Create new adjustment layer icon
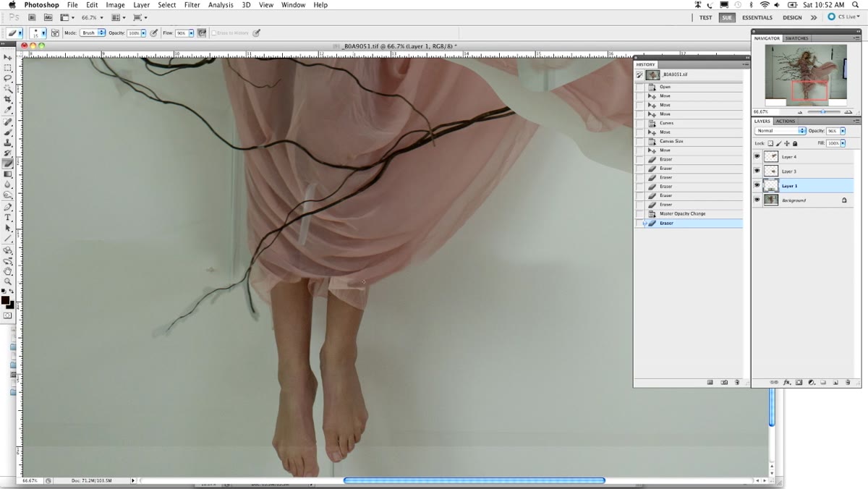The height and width of the screenshot is (489, 868). point(811,382)
